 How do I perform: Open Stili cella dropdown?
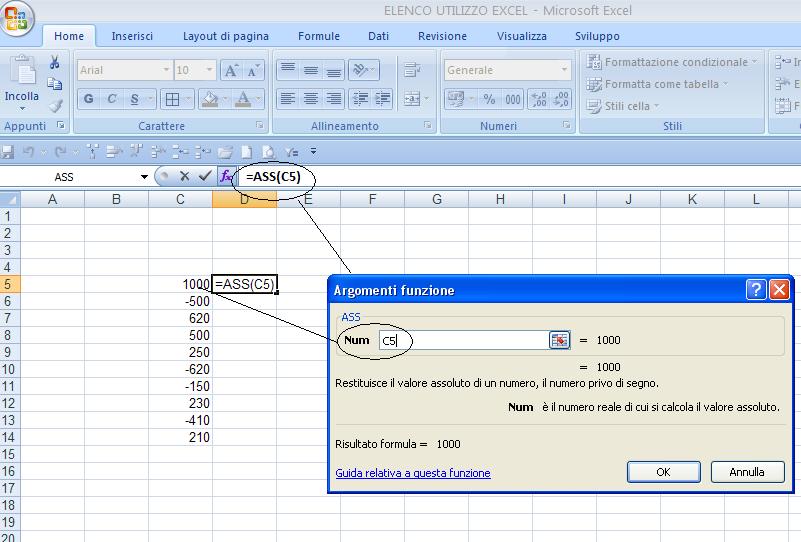[x=623, y=106]
